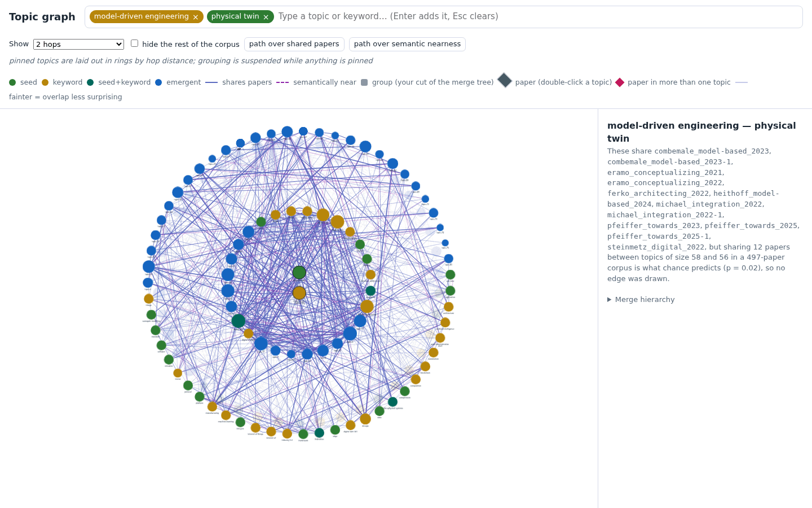Click paper id pfeiffer_towards_2025-1
812x508 pixels.
(x=658, y=237)
